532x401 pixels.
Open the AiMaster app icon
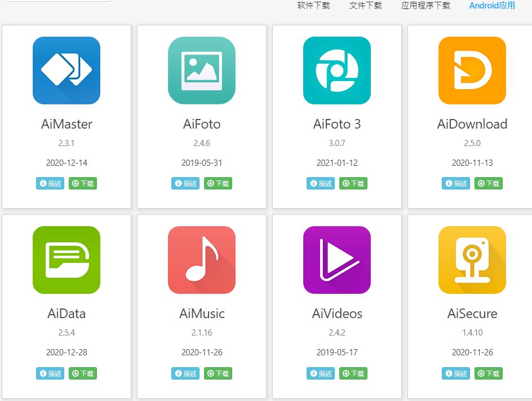(x=66, y=70)
